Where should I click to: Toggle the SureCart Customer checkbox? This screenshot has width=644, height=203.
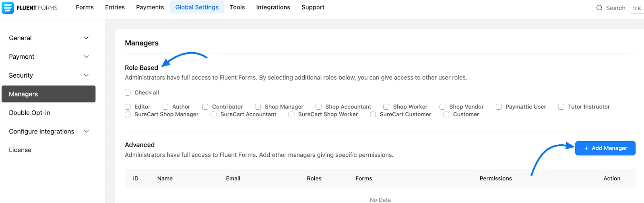(x=373, y=115)
